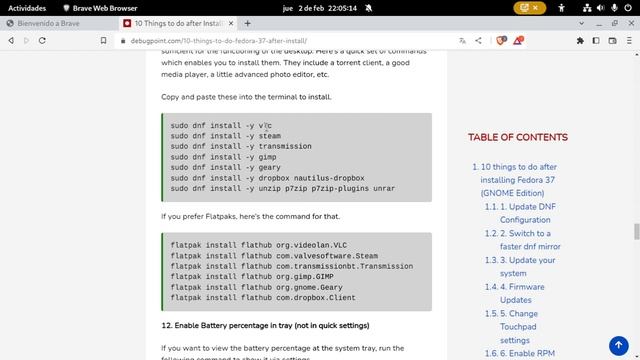This screenshot has width=640, height=360.
Task: Bookmark this page
Action: tap(103, 40)
